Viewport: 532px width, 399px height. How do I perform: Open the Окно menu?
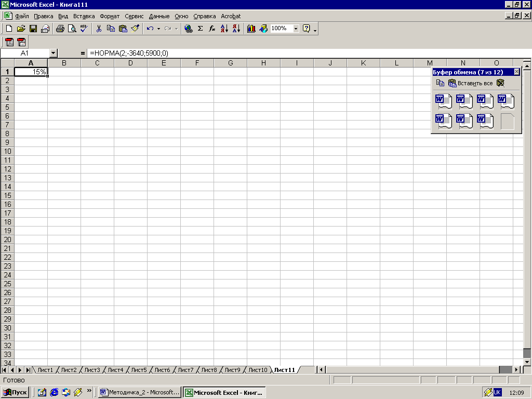tap(181, 16)
